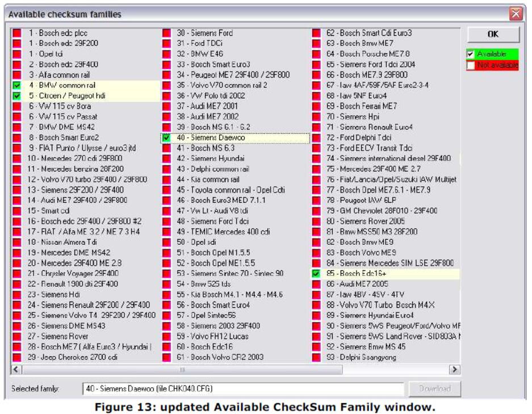
Task: Close the Available checksum families window
Action: (516, 14)
